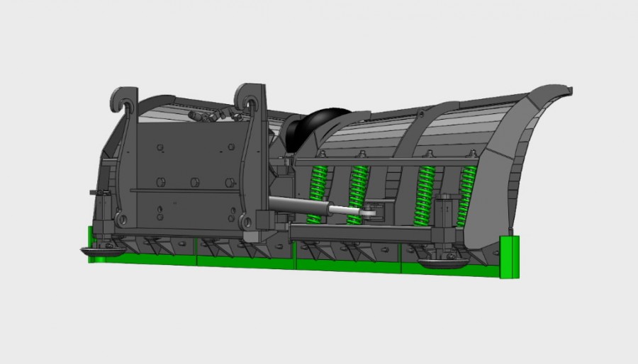Select the leftmost green cutting edge segment

(142, 257)
